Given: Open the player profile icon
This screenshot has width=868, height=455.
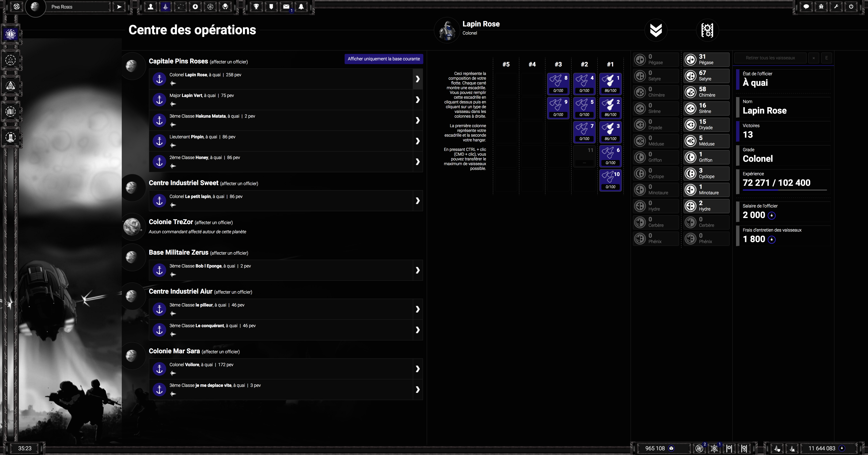Looking at the screenshot, I should [151, 7].
